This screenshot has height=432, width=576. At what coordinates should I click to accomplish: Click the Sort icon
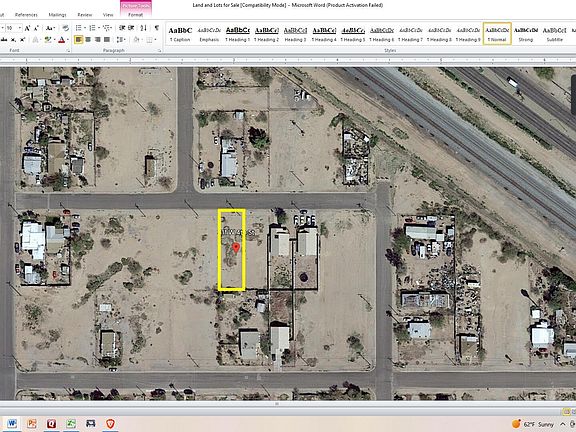[x=143, y=28]
